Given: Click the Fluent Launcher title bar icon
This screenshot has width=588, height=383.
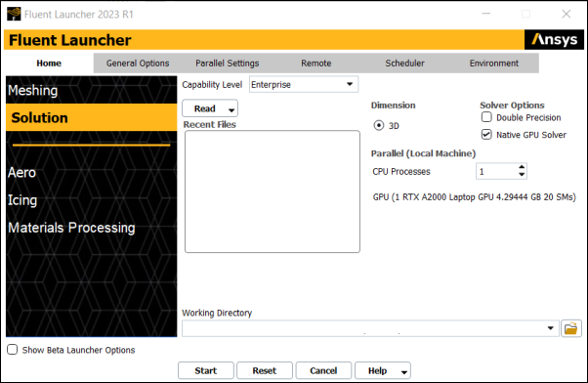Looking at the screenshot, I should click(14, 14).
